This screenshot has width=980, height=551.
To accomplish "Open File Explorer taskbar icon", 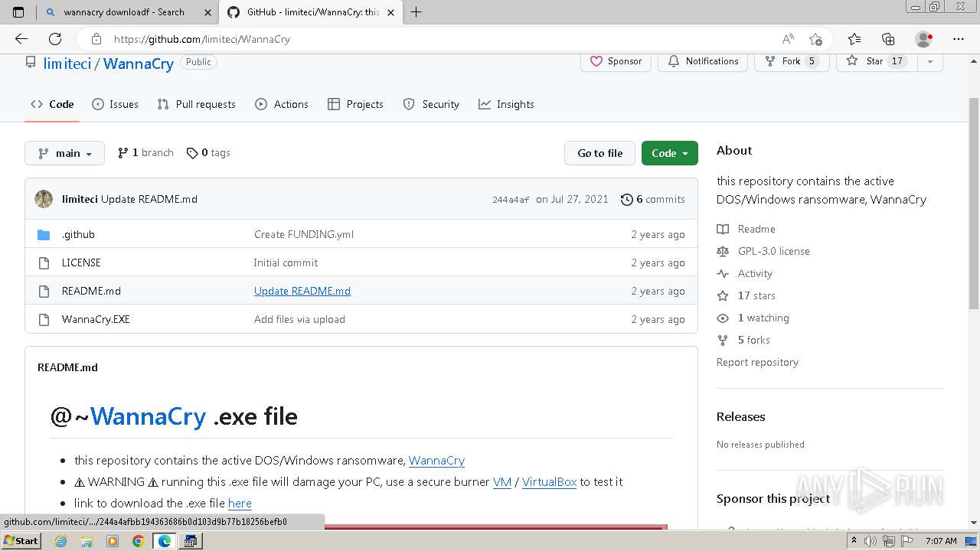I will click(87, 541).
